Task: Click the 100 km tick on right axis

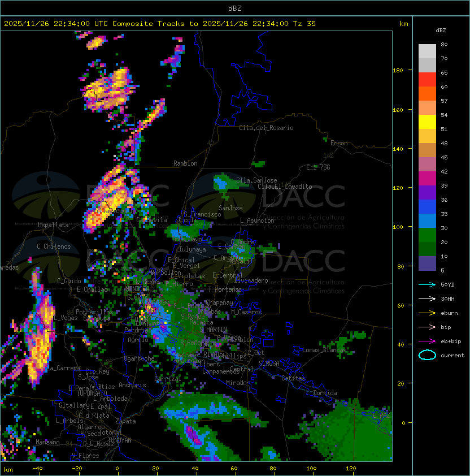Action: pos(398,227)
